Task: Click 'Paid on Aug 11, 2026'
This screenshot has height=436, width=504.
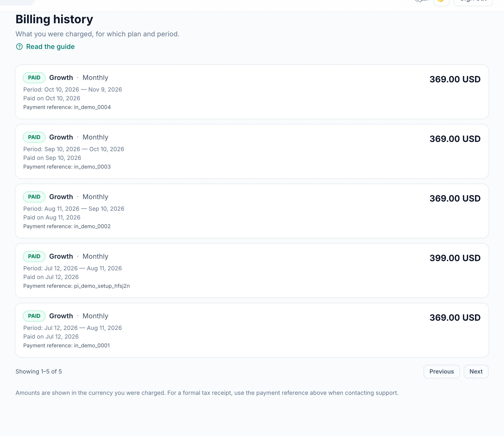Action: click(52, 218)
